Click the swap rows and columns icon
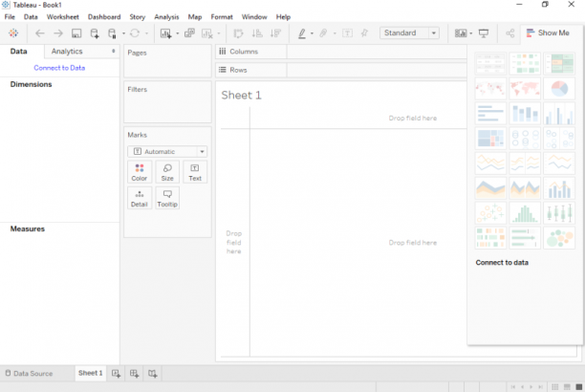Screen dimensions: 585x392 [x=238, y=33]
